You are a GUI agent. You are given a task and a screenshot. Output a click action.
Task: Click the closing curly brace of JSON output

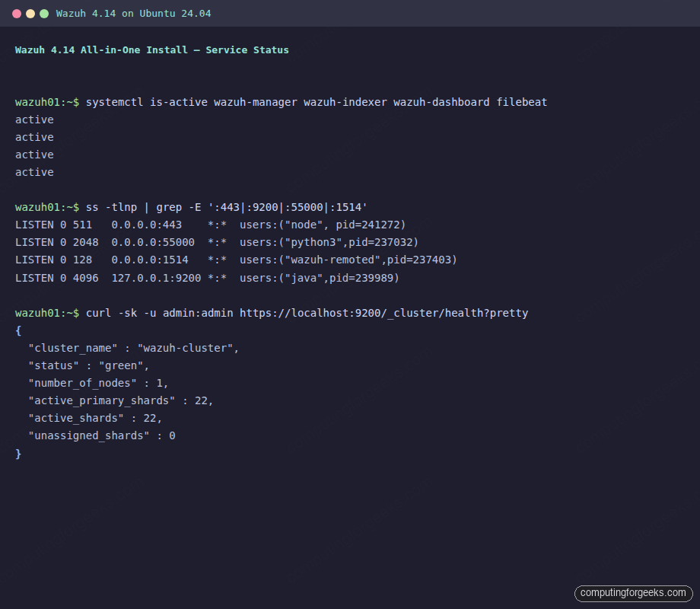18,454
